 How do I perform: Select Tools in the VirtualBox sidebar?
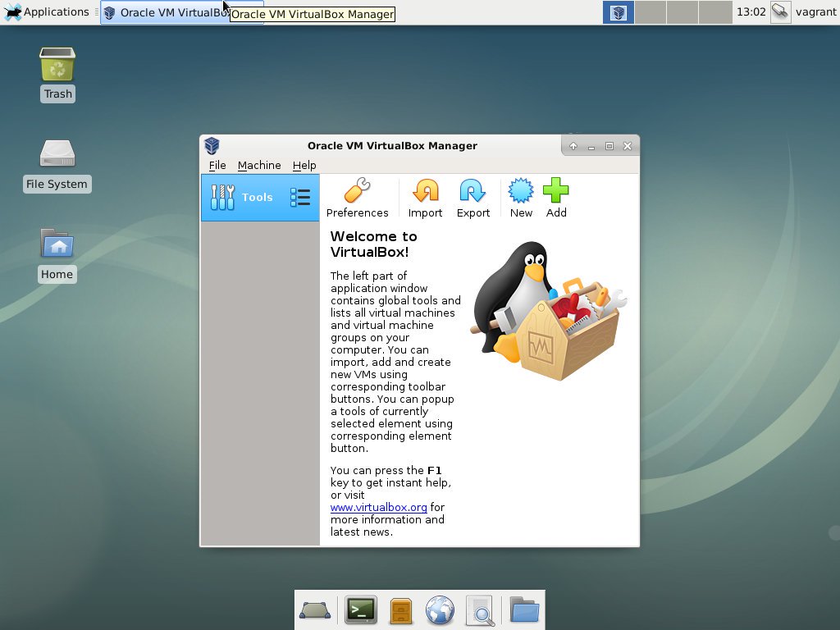tap(249, 197)
